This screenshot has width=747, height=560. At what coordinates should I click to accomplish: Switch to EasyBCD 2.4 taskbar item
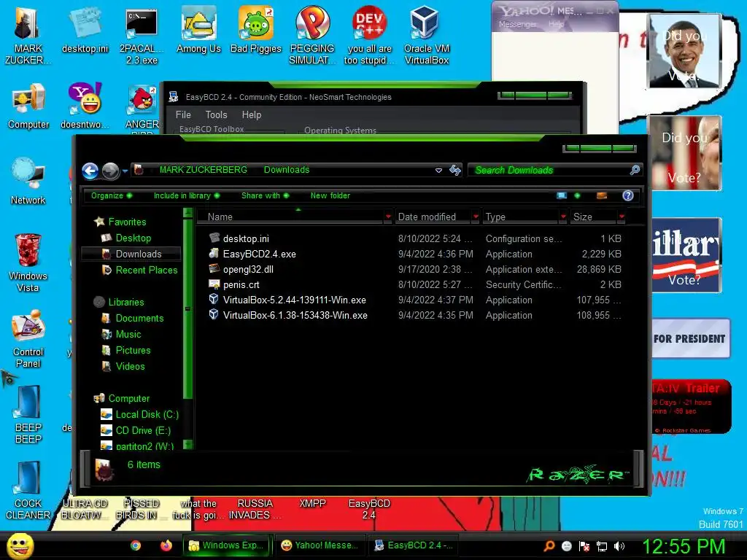tap(413, 545)
